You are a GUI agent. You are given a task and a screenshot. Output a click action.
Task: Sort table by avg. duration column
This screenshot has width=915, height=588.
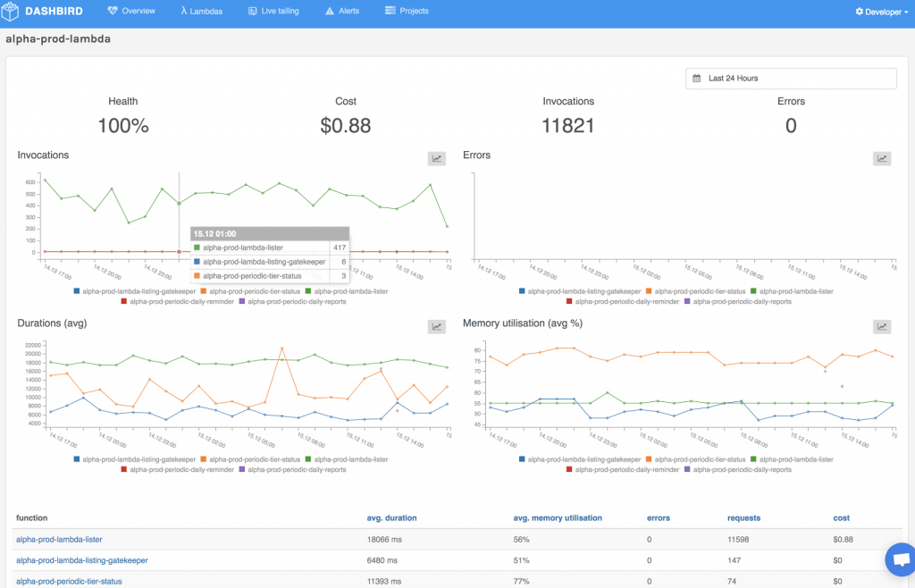(391, 518)
